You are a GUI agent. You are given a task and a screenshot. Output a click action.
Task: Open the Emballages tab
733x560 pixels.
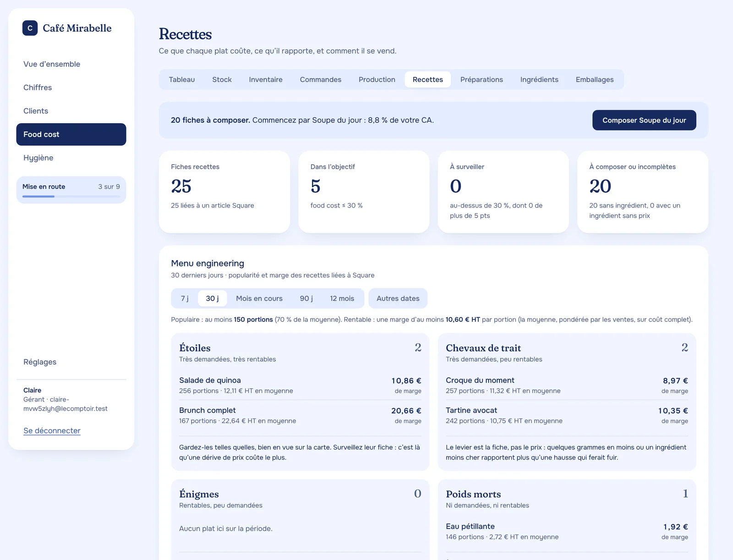point(595,79)
